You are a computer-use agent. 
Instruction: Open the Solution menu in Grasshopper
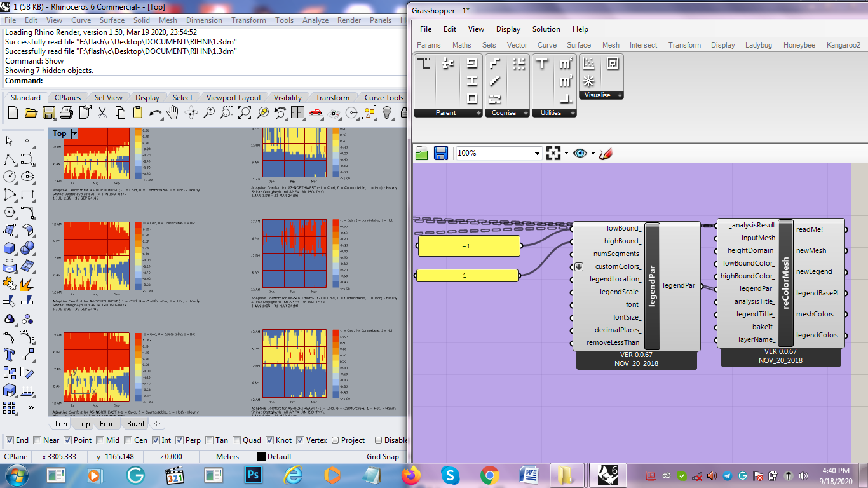pyautogui.click(x=546, y=29)
